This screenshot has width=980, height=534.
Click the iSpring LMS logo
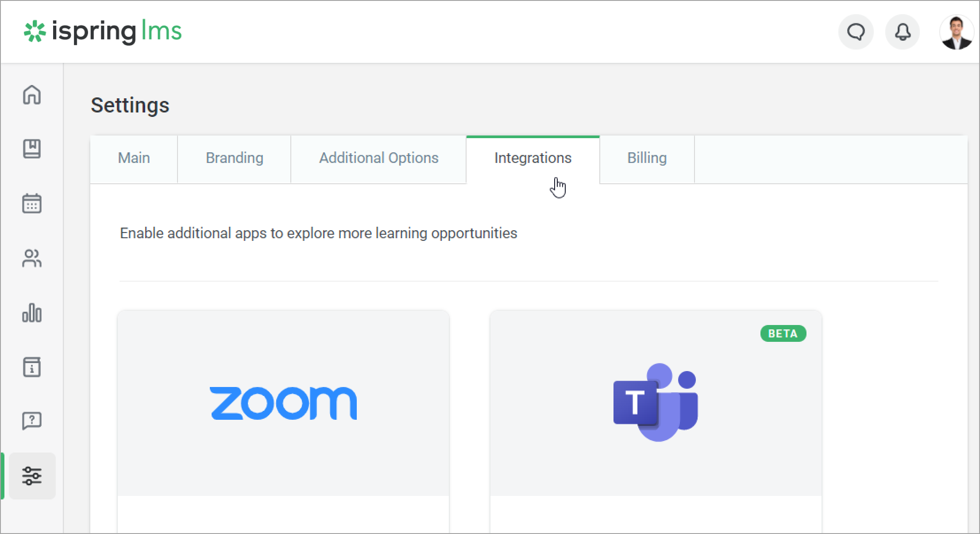coord(103,32)
